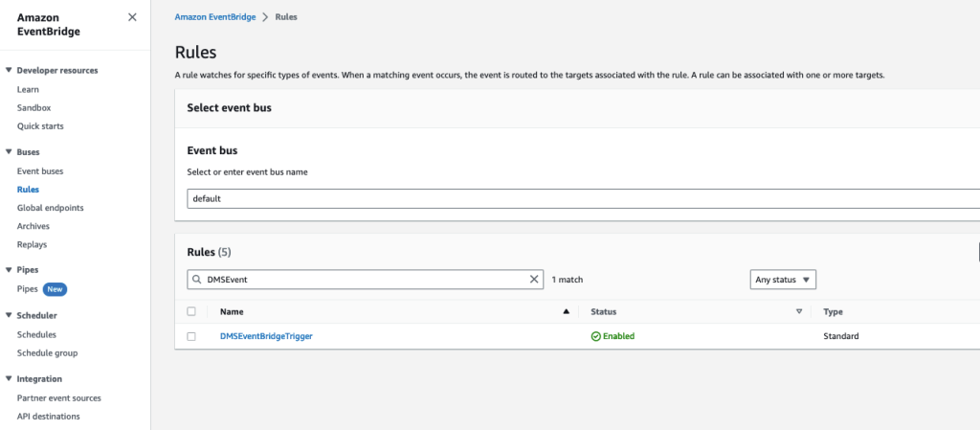Click the 1 match text
This screenshot has height=430, width=980.
[x=568, y=280]
